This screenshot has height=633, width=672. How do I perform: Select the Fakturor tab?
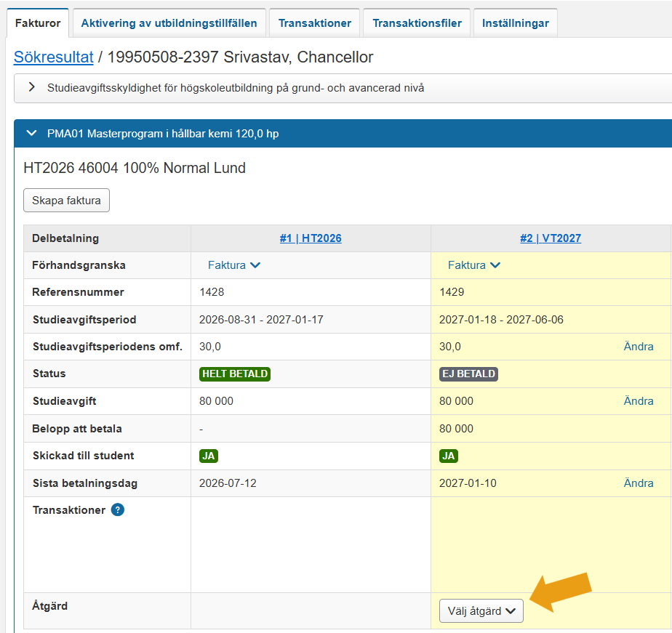pyautogui.click(x=38, y=23)
